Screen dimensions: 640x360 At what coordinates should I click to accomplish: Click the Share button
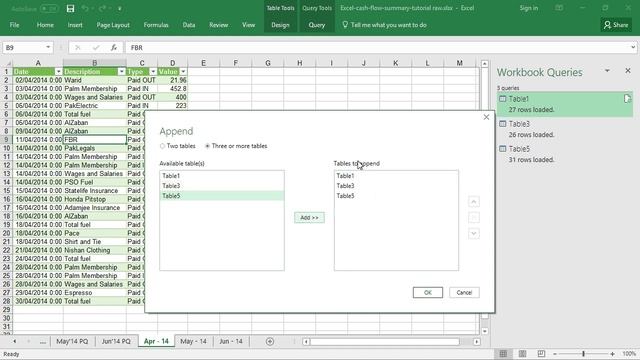616,25
